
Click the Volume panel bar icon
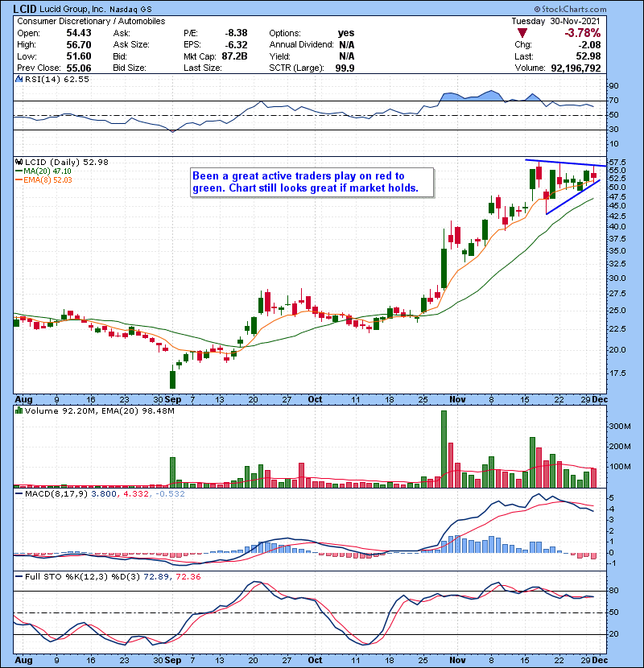point(19,410)
